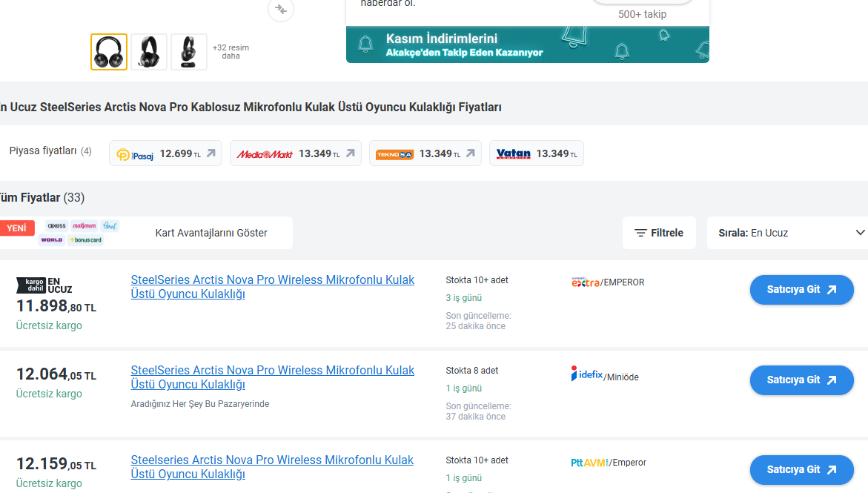The image size is (868, 493).
Task: Click 37 dakika önce update text
Action: [476, 417]
